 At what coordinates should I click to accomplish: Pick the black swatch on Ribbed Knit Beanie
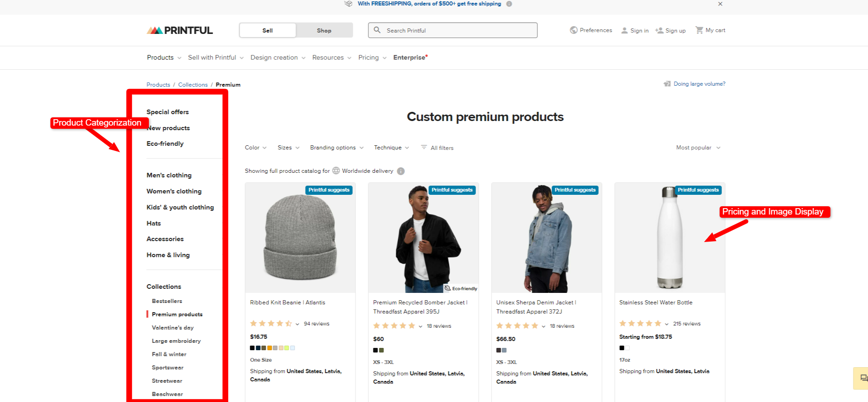252,348
